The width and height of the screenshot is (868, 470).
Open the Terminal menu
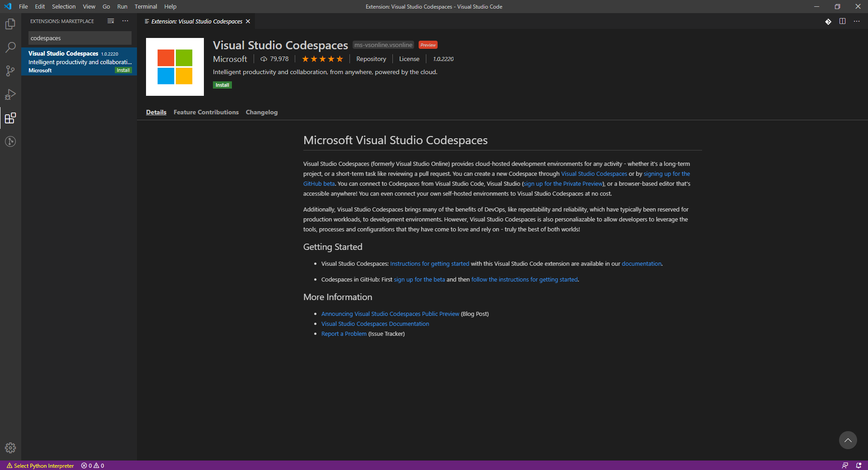(x=146, y=6)
